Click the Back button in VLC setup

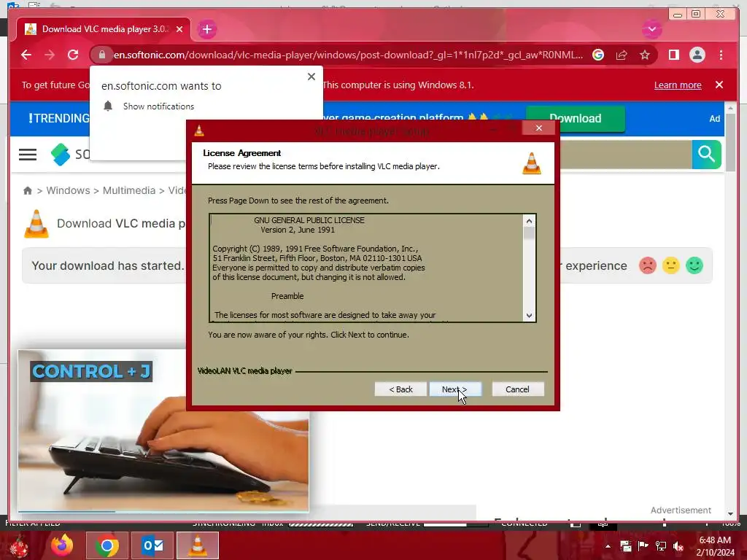(400, 389)
